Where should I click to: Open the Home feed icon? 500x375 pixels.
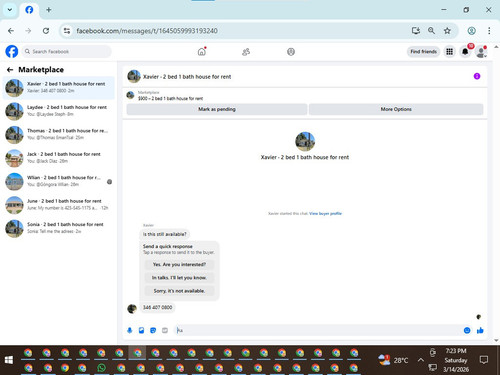pyautogui.click(x=202, y=52)
